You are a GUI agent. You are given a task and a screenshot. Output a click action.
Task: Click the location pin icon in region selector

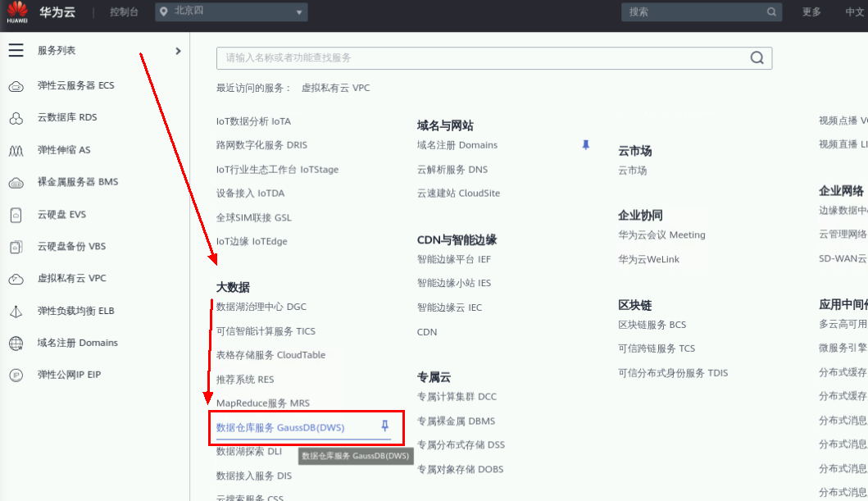pyautogui.click(x=163, y=11)
